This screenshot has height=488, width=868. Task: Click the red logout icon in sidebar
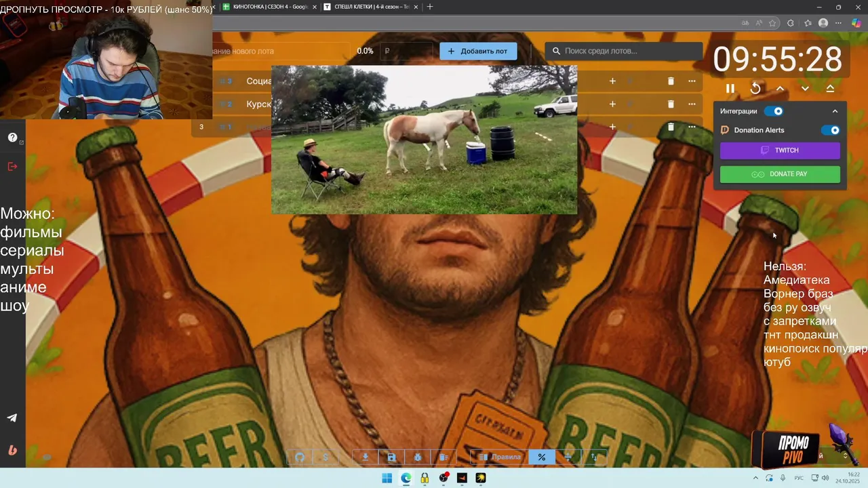(x=12, y=166)
